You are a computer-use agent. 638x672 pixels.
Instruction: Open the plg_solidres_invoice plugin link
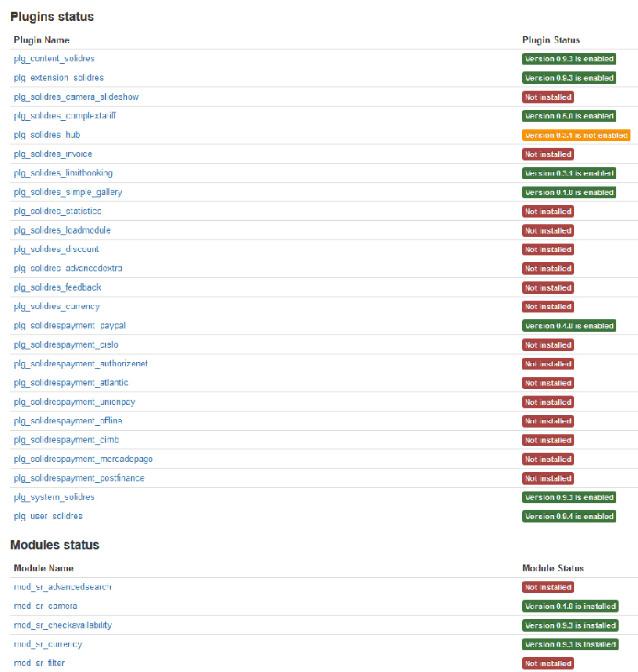[x=53, y=154]
